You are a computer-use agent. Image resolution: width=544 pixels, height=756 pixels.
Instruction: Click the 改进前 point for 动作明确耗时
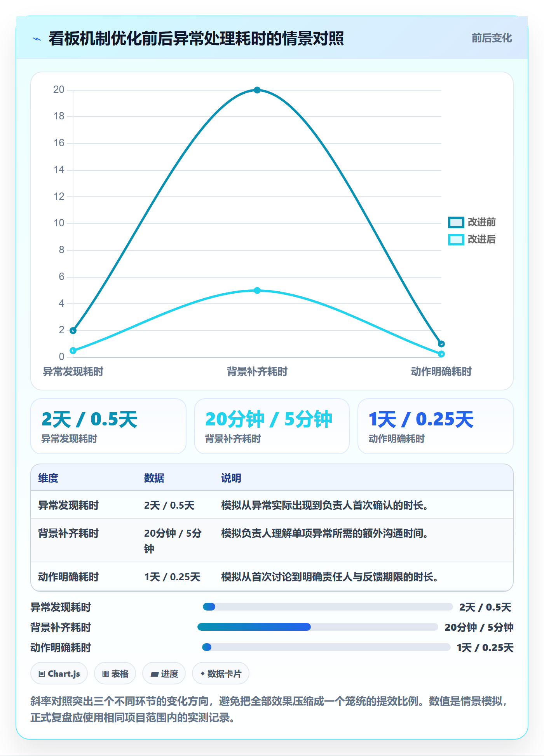(x=441, y=344)
